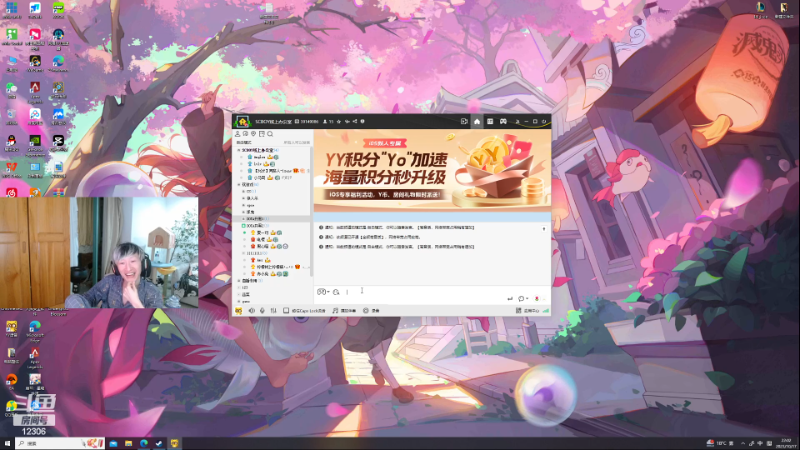Click the YY积分 Yo加速 promotional banner
Image resolution: width=800 pixels, height=450 pixels.
coord(432,170)
